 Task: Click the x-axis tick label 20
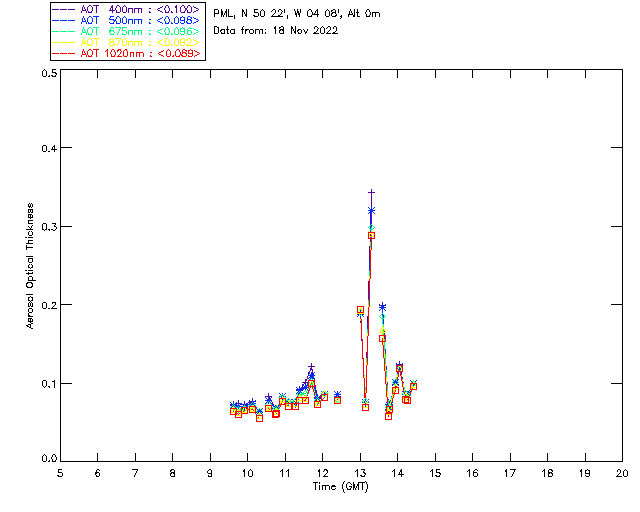[622, 473]
